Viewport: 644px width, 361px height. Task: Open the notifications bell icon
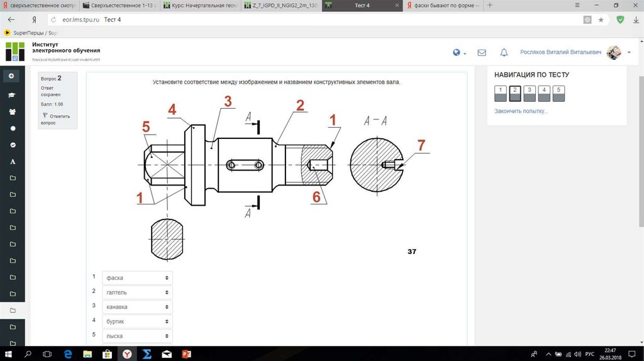pyautogui.click(x=504, y=53)
